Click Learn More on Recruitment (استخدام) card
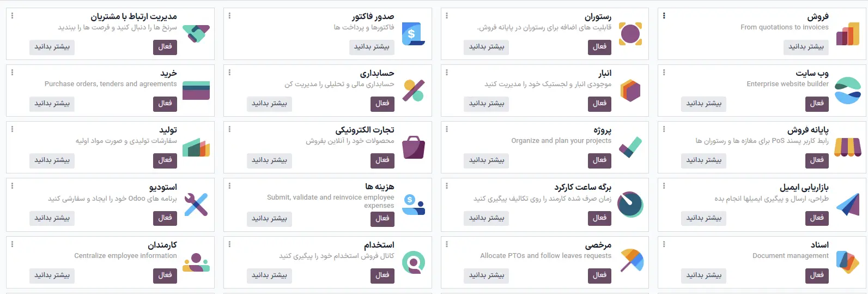Viewport: 868px width, 294px height. point(269,275)
